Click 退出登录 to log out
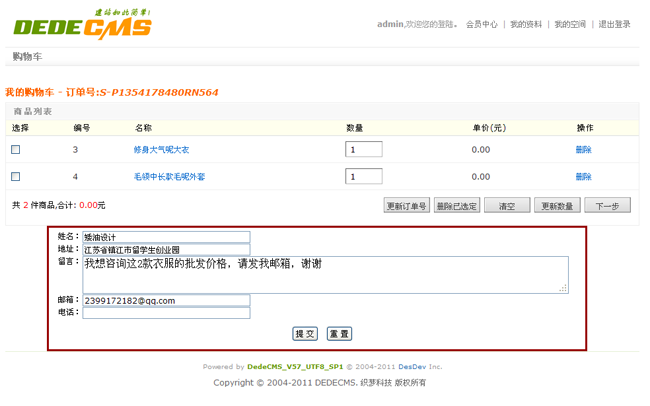 pyautogui.click(x=614, y=24)
